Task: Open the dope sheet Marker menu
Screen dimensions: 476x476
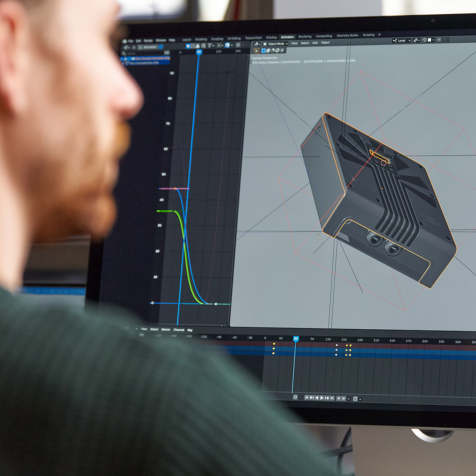Action: [166, 330]
